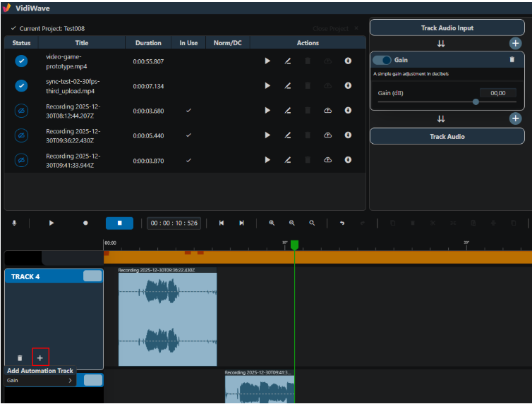Image resolution: width=532 pixels, height=404 pixels.
Task: Upload Recording 2025-12-30T09:36:22 to cloud
Action: [x=328, y=135]
